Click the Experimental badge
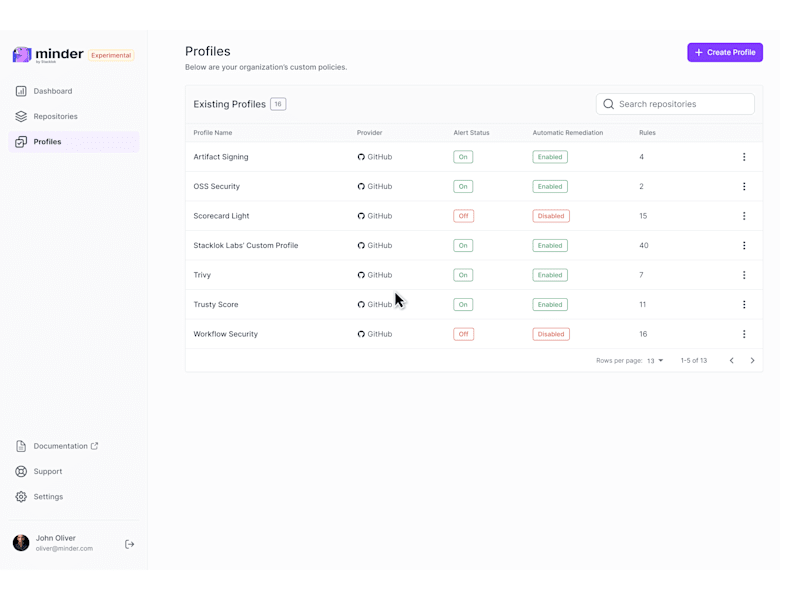The height and width of the screenshot is (600, 800). point(111,55)
